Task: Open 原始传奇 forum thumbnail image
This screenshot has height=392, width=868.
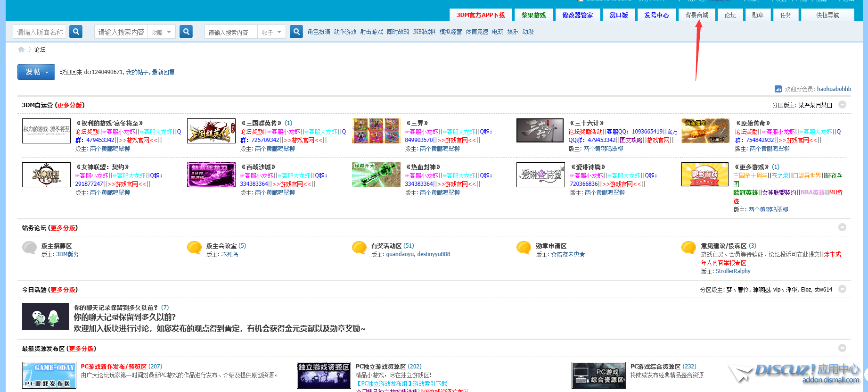Action: [x=705, y=131]
